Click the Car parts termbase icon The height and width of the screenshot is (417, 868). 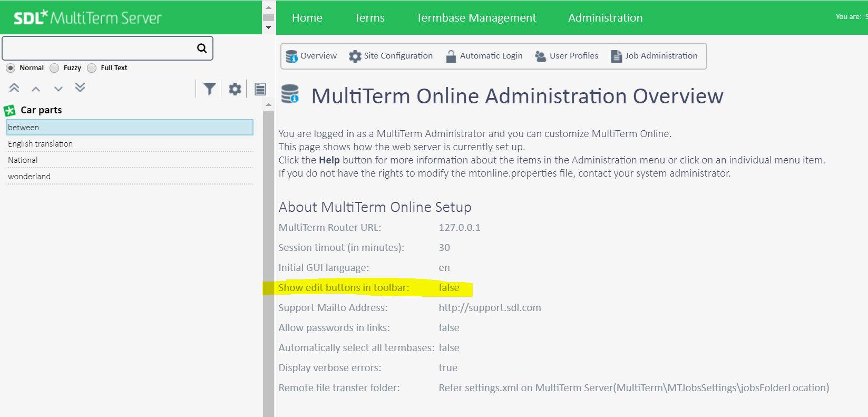point(9,111)
